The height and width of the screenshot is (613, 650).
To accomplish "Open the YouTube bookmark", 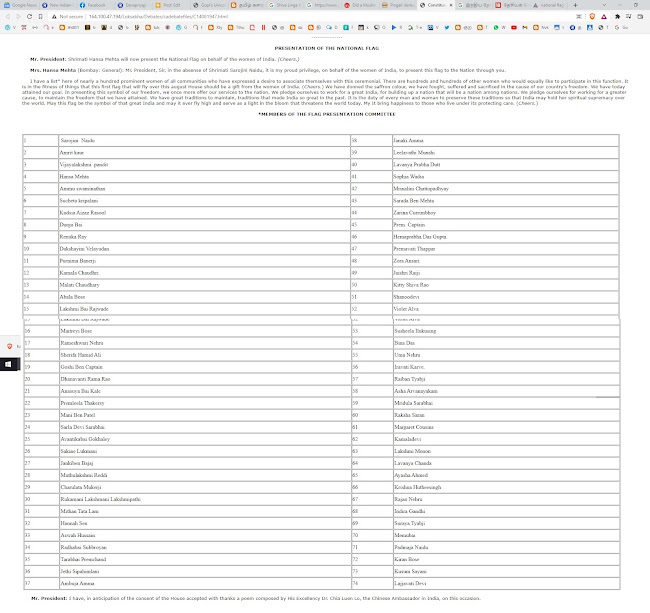I will 514,27.
